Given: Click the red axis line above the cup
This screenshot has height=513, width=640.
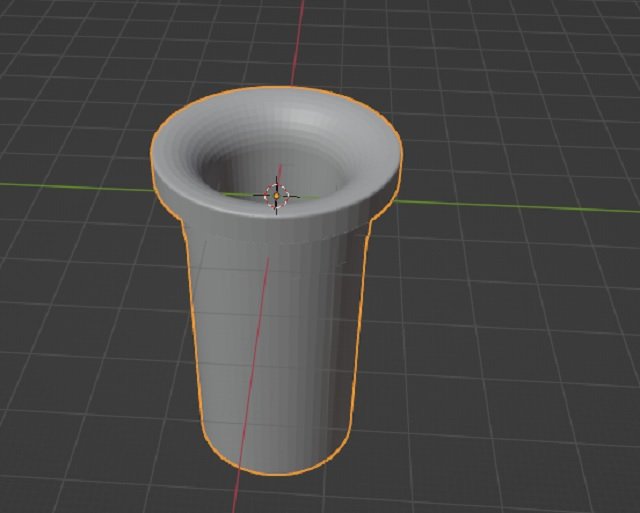Looking at the screenshot, I should tap(298, 40).
